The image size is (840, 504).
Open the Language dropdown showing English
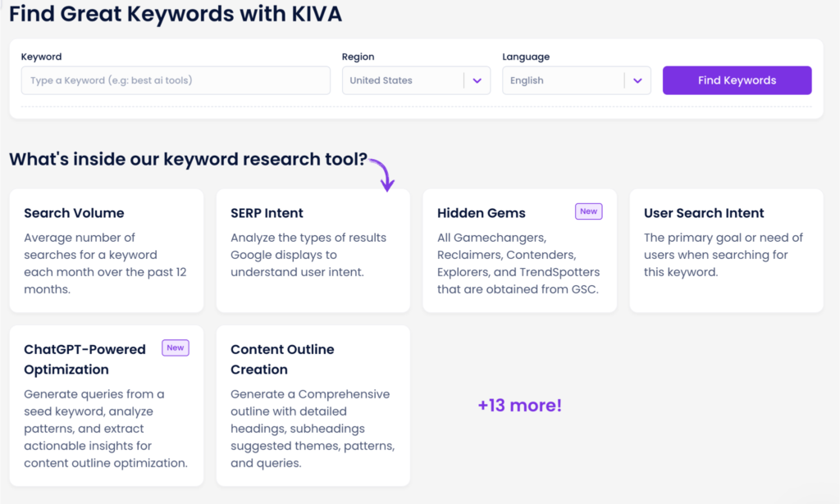[x=577, y=80]
